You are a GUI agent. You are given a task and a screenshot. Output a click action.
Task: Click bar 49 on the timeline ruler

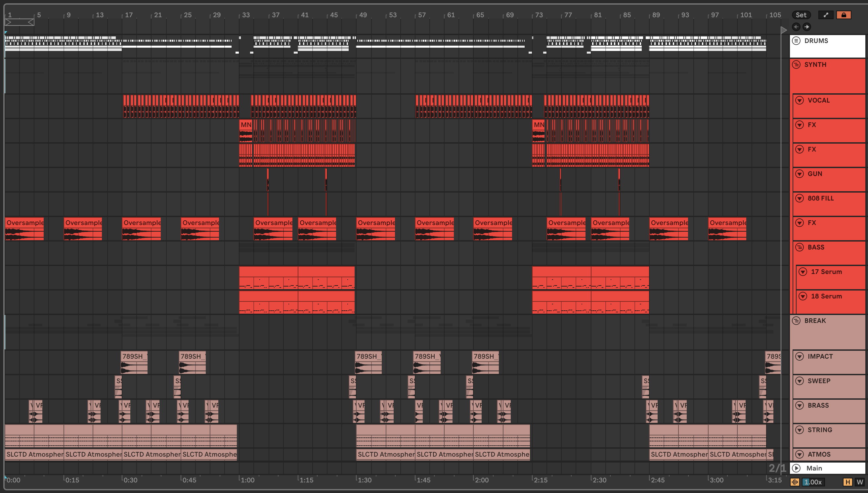(x=363, y=15)
